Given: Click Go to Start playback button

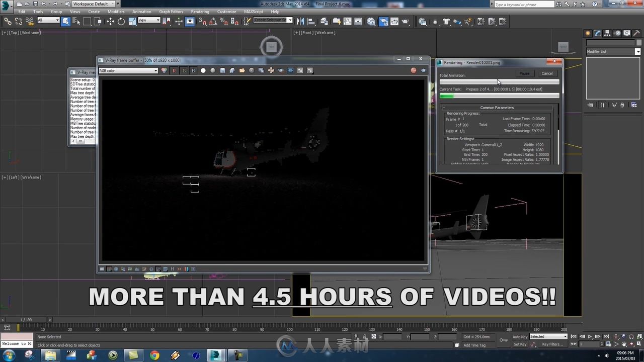Looking at the screenshot, I should [574, 336].
